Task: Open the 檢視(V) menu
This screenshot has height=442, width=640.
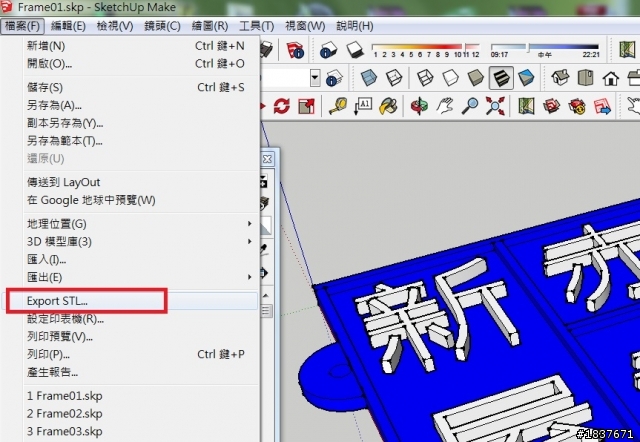Action: (x=115, y=26)
